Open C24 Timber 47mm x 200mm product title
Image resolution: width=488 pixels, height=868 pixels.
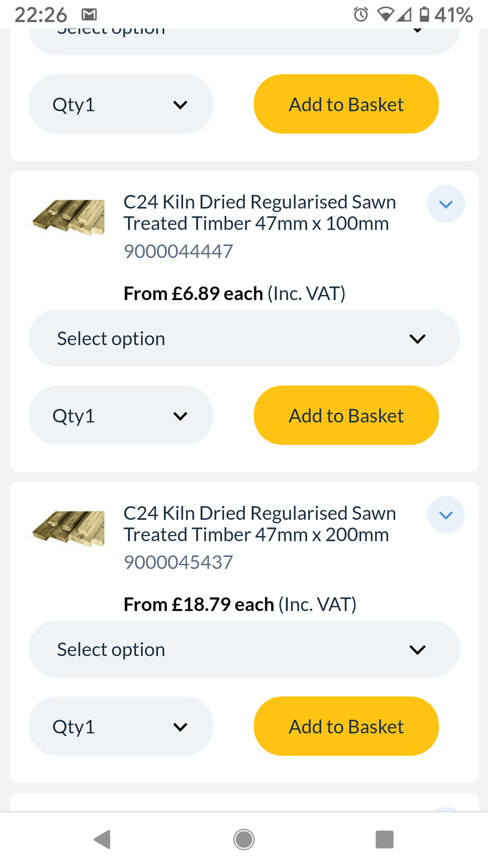click(260, 524)
